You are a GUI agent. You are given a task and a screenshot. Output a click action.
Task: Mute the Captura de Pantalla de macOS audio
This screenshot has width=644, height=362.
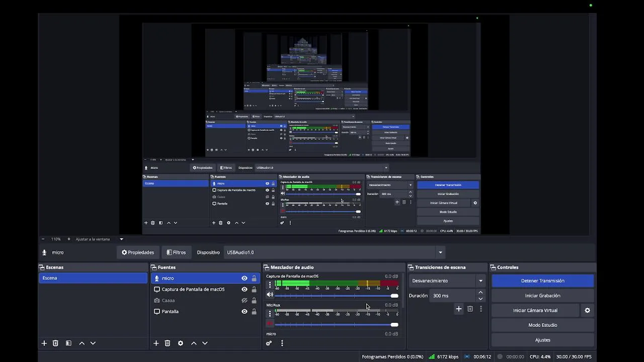tap(270, 295)
